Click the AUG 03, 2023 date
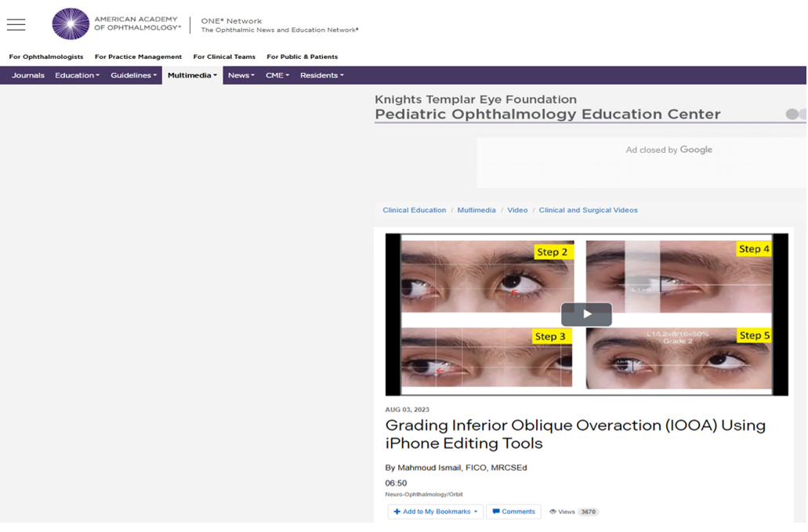The width and height of the screenshot is (808, 532). coord(407,410)
